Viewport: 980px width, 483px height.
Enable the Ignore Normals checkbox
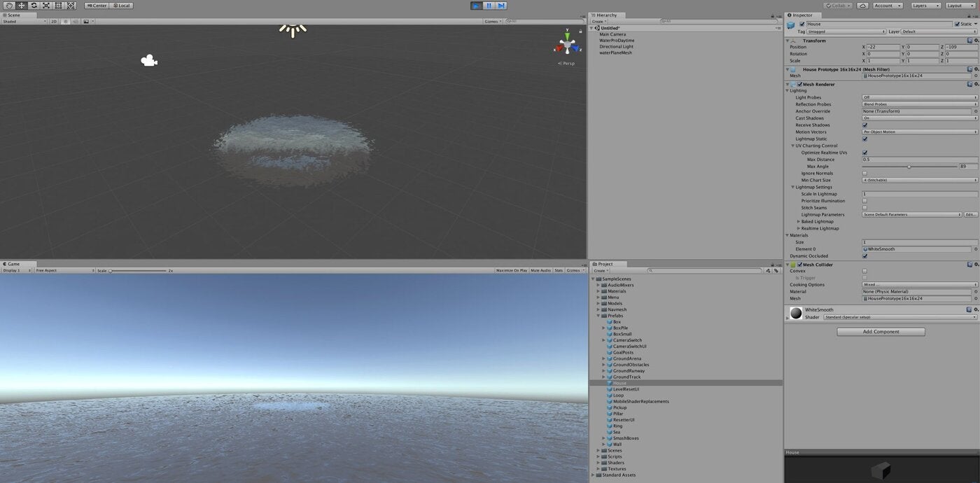[864, 173]
